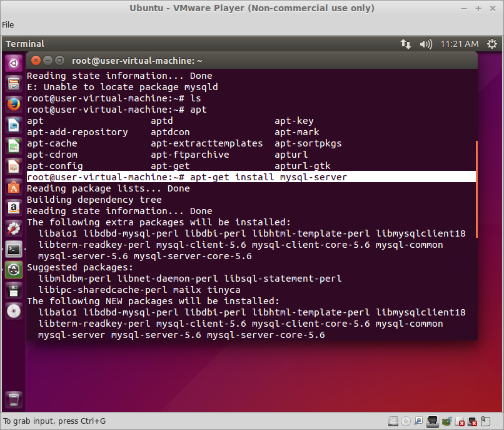Open the sound volume indicator
The height and width of the screenshot is (430, 504).
426,44
